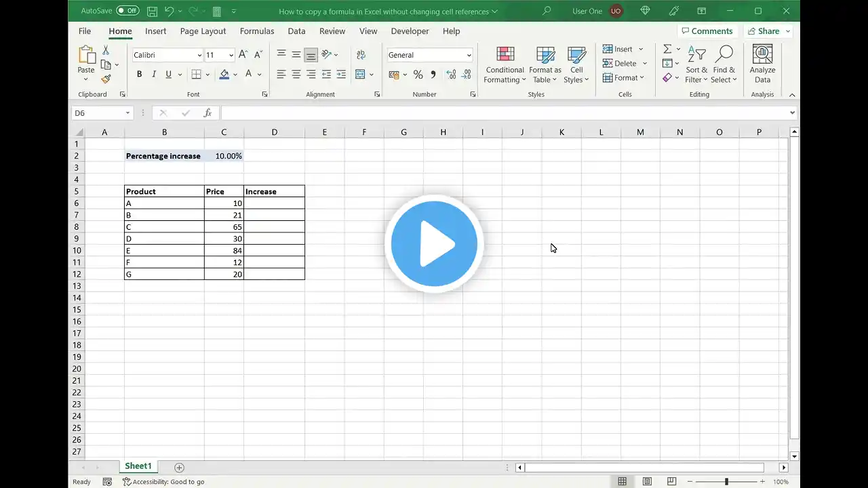The width and height of the screenshot is (868, 488).
Task: Toggle Underline formatting
Action: click(x=169, y=75)
